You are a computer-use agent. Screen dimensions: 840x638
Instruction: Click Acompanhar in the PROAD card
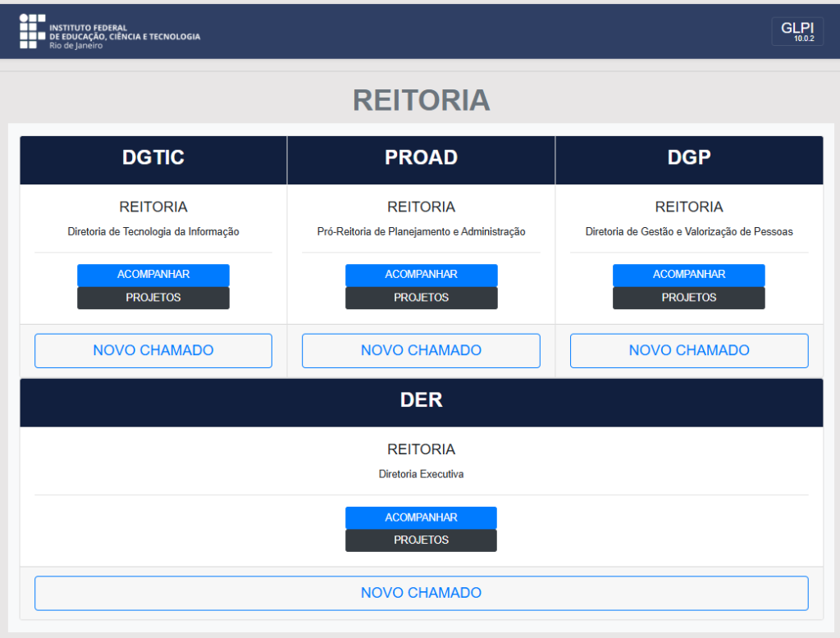(421, 275)
